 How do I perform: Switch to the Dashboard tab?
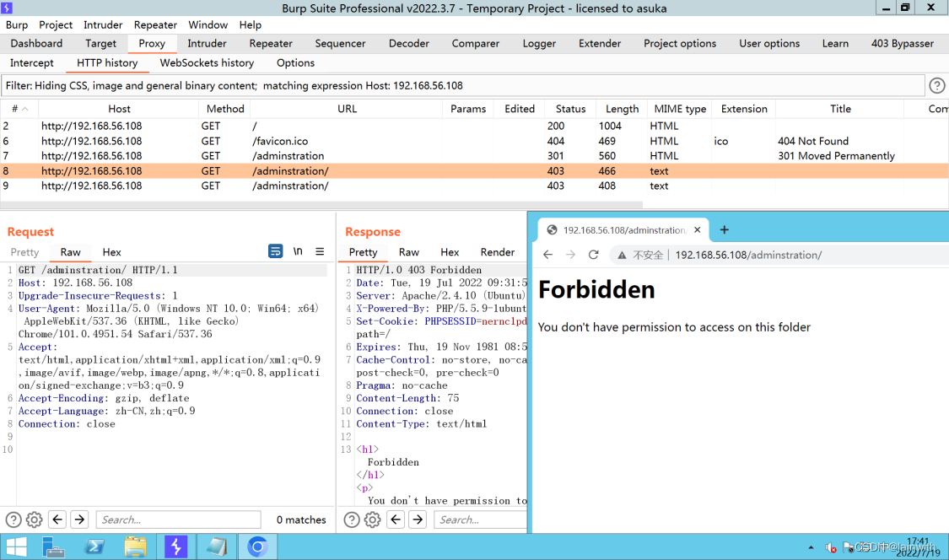click(x=36, y=44)
